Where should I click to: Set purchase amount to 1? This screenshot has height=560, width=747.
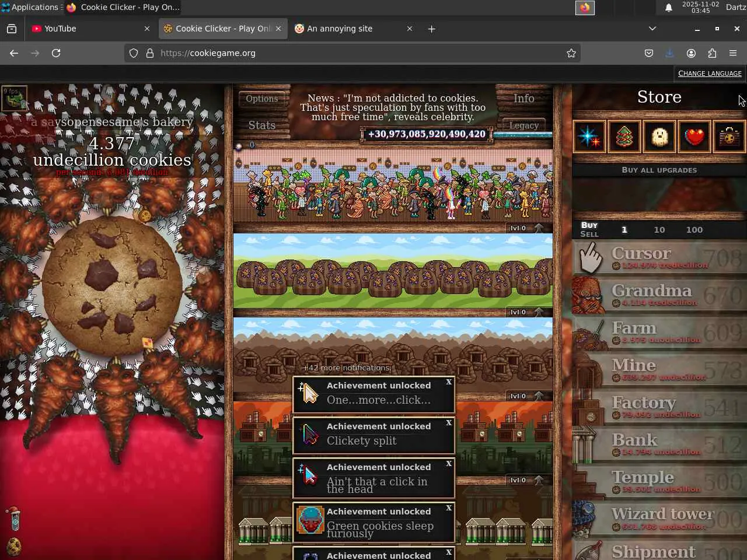point(624,230)
